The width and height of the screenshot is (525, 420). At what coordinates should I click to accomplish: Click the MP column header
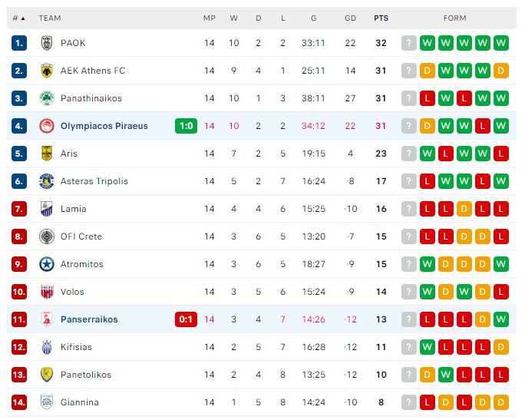click(210, 18)
